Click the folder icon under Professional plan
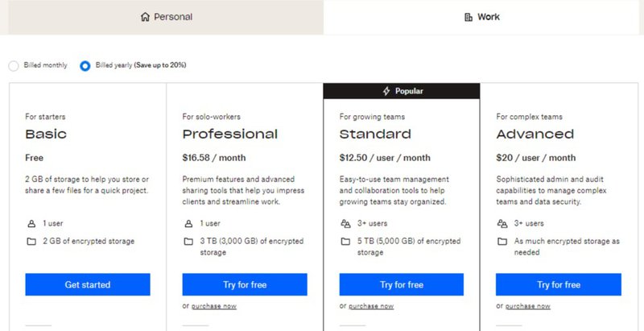This screenshot has width=644, height=331. point(188,241)
